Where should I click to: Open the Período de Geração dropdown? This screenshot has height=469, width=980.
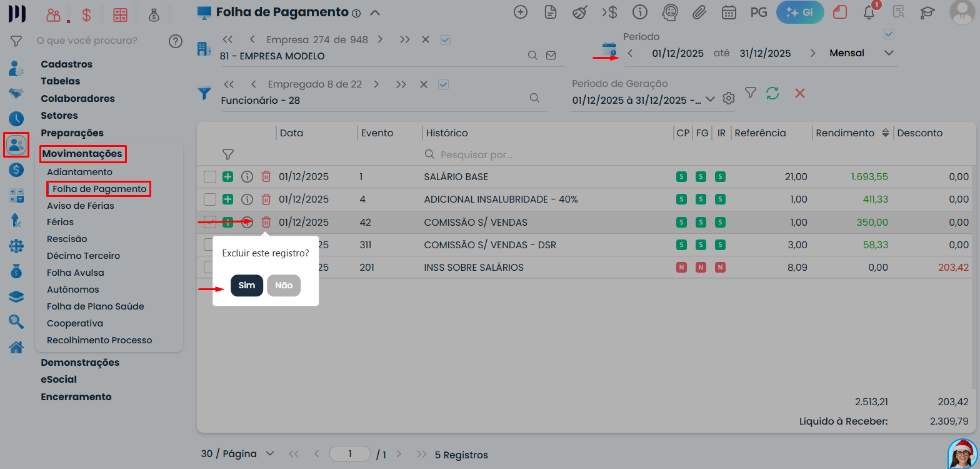710,99
